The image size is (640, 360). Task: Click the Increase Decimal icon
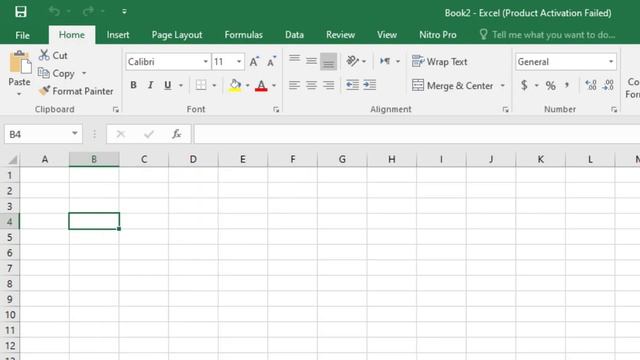point(591,85)
